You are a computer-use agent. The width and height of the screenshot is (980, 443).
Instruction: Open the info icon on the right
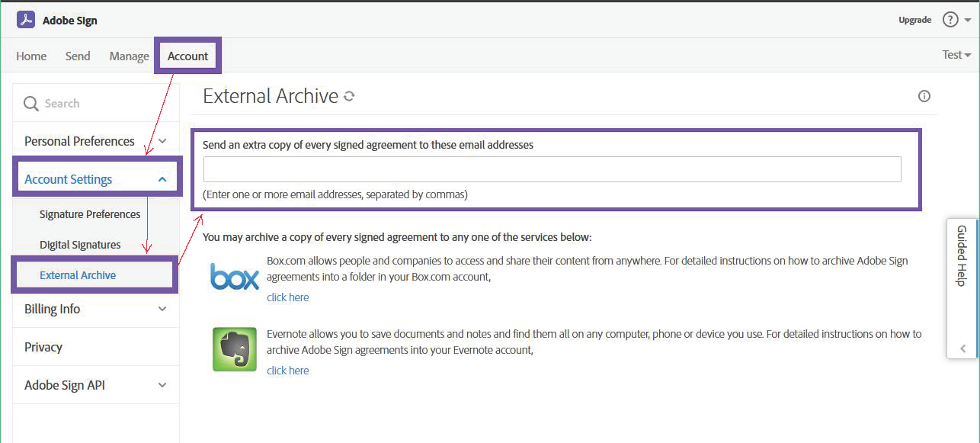click(924, 95)
